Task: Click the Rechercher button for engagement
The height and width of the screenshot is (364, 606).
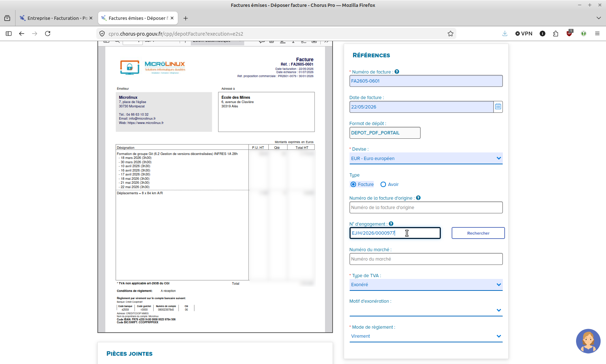Action: 478,233
